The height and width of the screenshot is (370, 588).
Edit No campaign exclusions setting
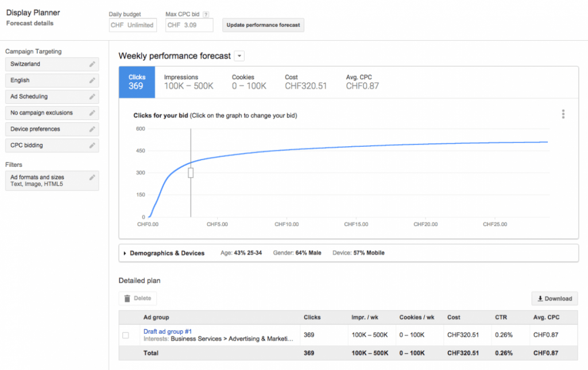(x=92, y=113)
